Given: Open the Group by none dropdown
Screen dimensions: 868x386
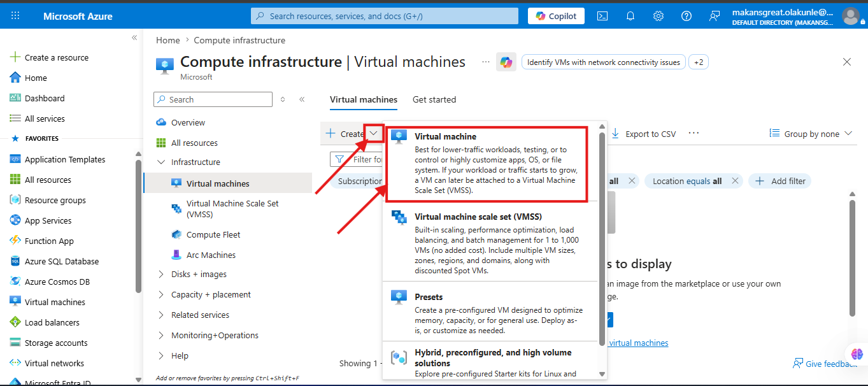Looking at the screenshot, I should (811, 134).
